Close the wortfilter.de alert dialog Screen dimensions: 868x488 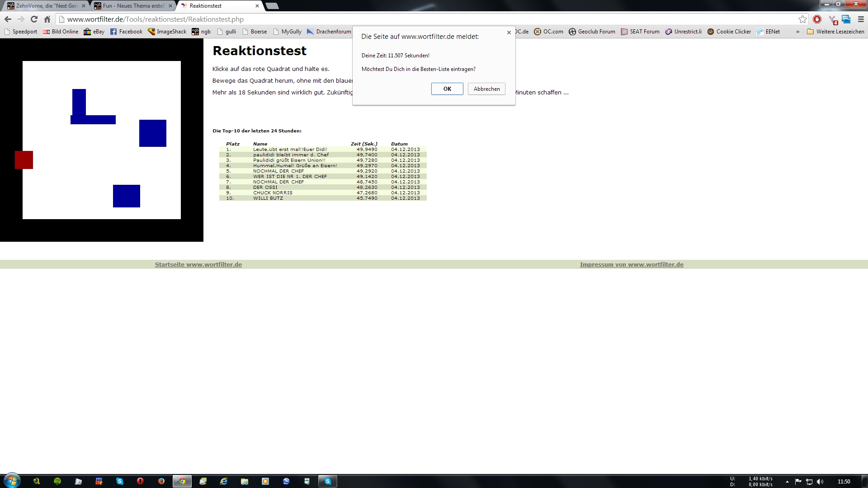[509, 33]
